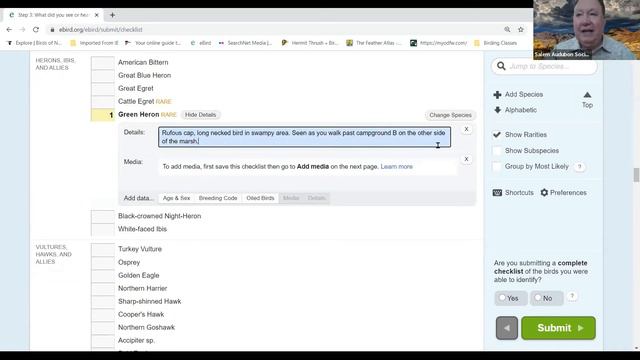
Task: Click the Golden Eagle species name
Action: tap(139, 276)
